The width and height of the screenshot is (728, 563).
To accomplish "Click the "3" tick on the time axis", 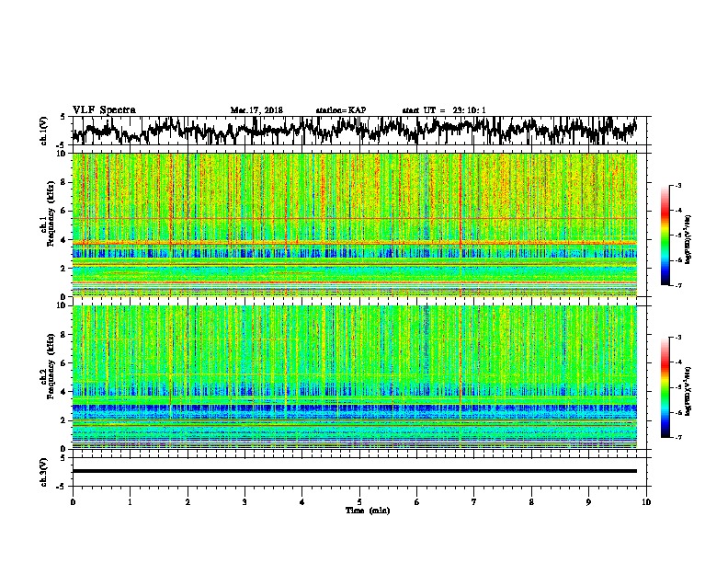I will tap(245, 502).
